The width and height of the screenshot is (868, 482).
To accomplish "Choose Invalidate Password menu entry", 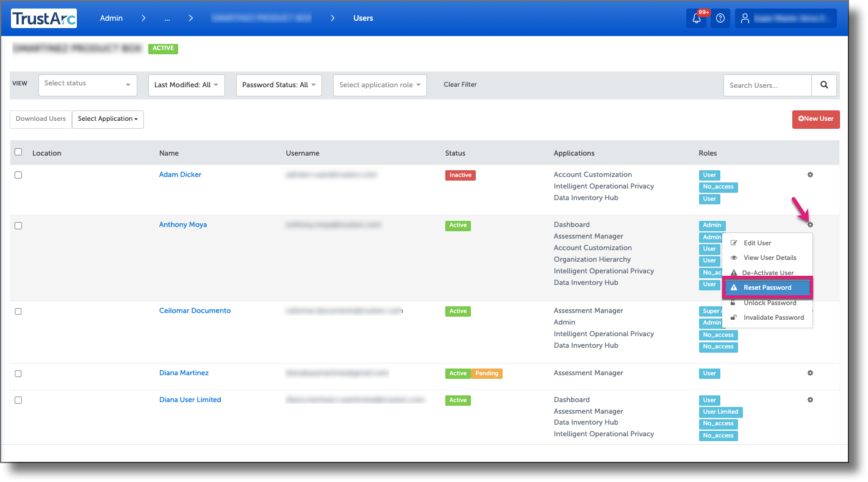I will [767, 317].
